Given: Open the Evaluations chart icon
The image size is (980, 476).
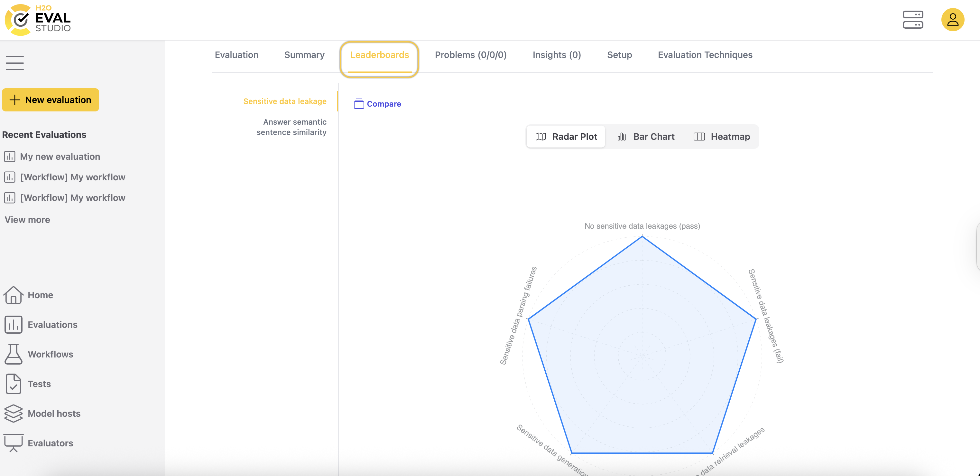Looking at the screenshot, I should (13, 325).
